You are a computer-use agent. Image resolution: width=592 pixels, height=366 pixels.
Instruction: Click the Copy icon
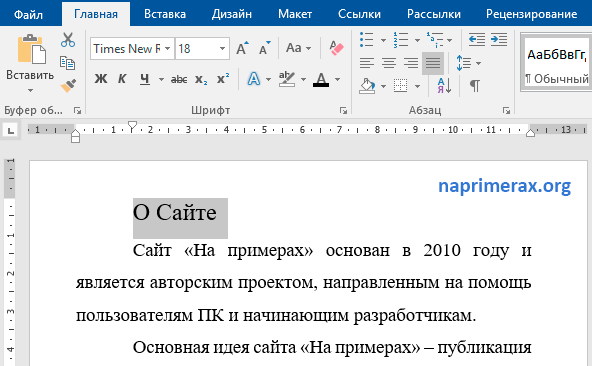(x=68, y=63)
